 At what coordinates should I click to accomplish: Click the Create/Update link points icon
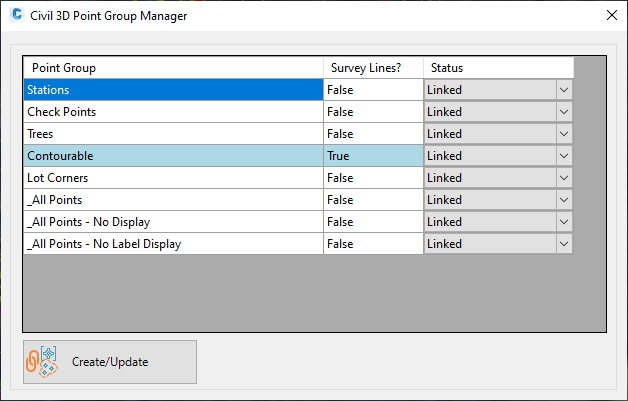[x=42, y=362]
